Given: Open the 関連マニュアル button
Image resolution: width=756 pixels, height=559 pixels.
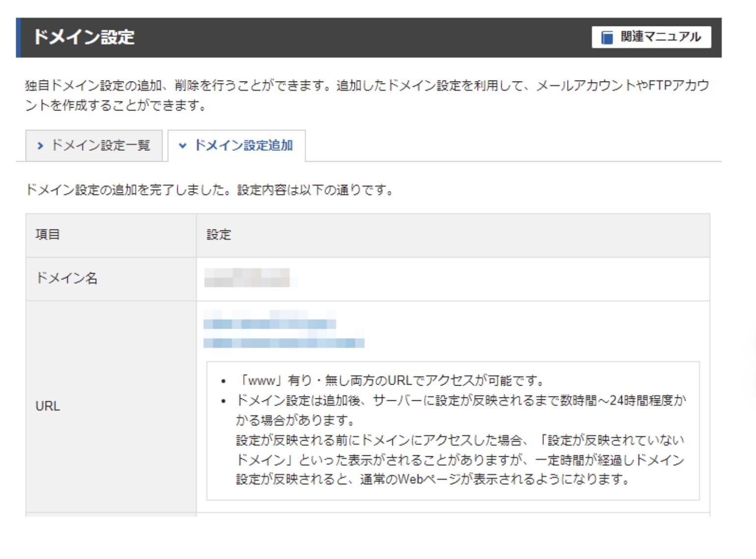Looking at the screenshot, I should (x=651, y=37).
